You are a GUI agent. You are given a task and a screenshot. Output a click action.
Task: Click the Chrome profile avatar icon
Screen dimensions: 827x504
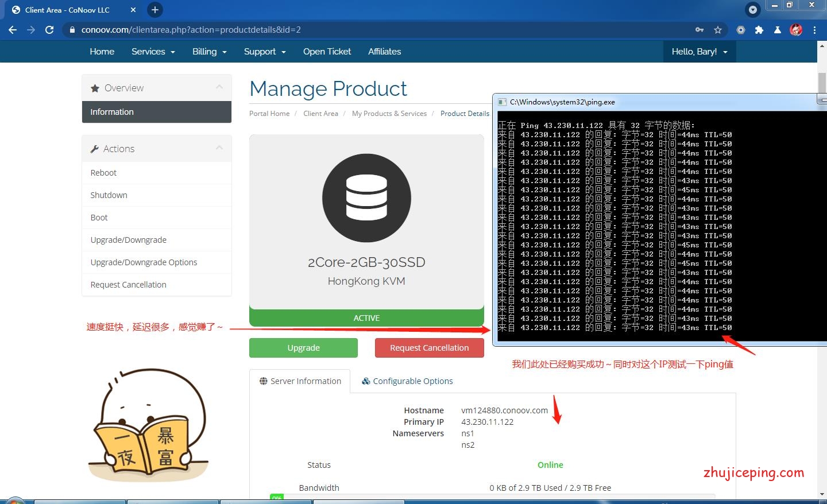tap(796, 30)
